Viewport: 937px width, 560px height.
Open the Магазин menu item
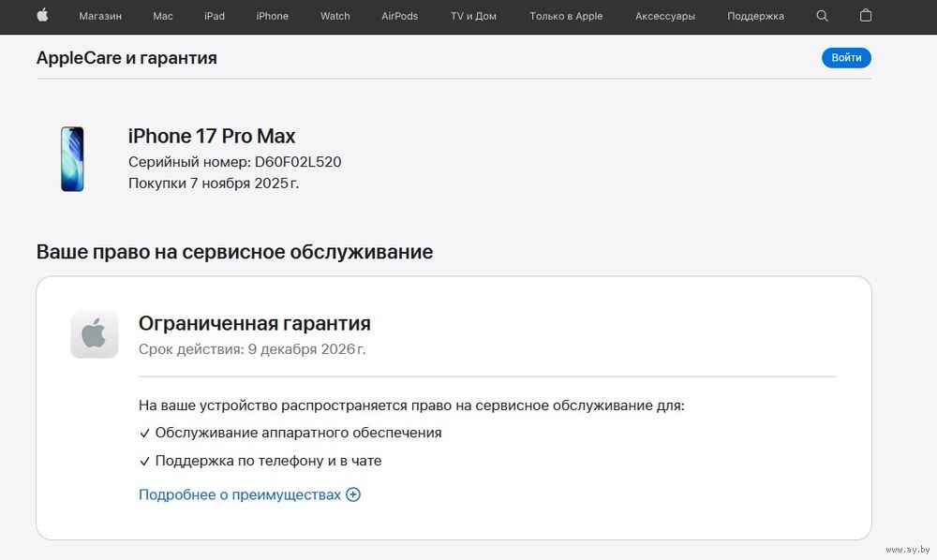click(100, 16)
